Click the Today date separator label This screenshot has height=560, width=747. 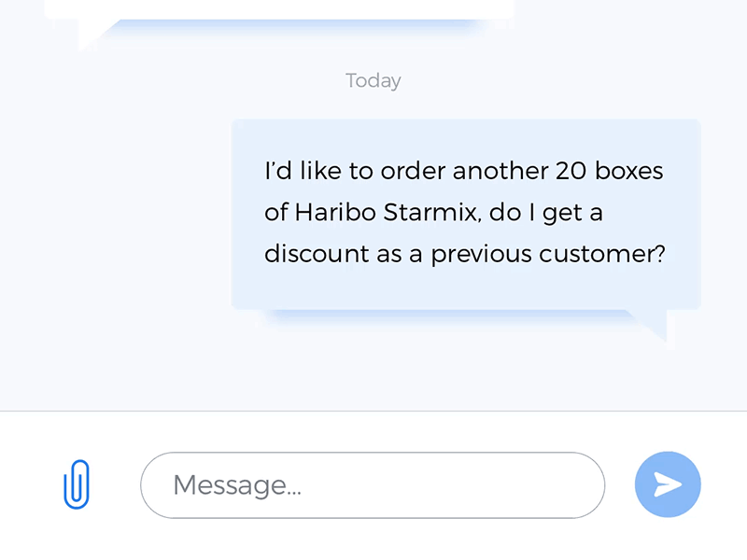(x=373, y=80)
